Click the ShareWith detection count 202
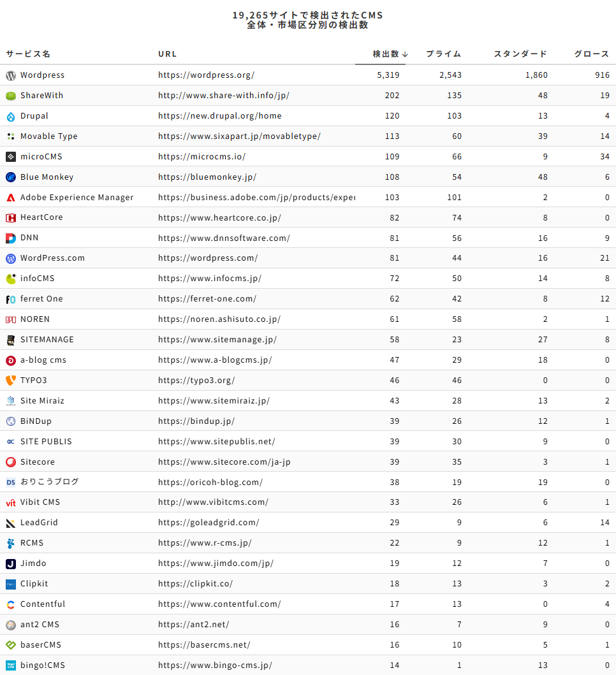The height and width of the screenshot is (675, 616). [392, 96]
